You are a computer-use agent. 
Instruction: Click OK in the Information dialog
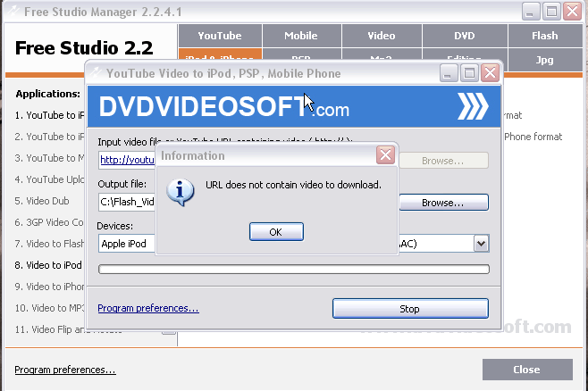(x=276, y=232)
